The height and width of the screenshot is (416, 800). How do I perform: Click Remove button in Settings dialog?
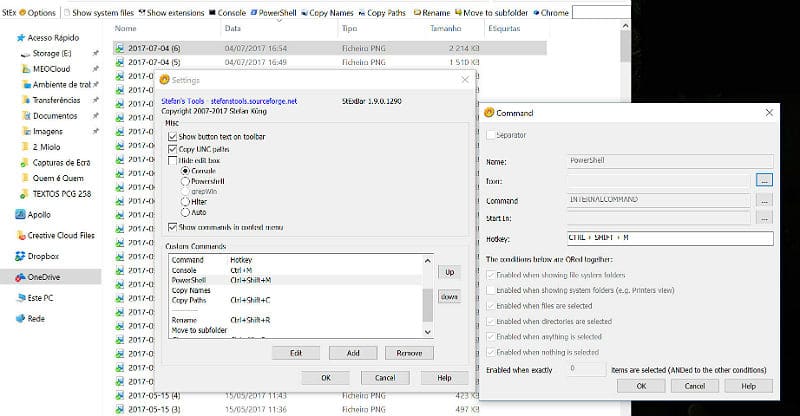point(409,353)
